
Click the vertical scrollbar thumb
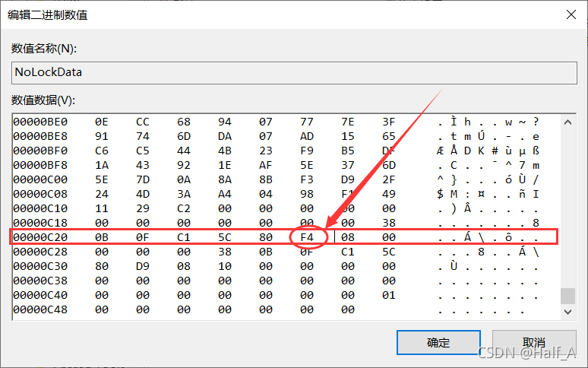567,296
